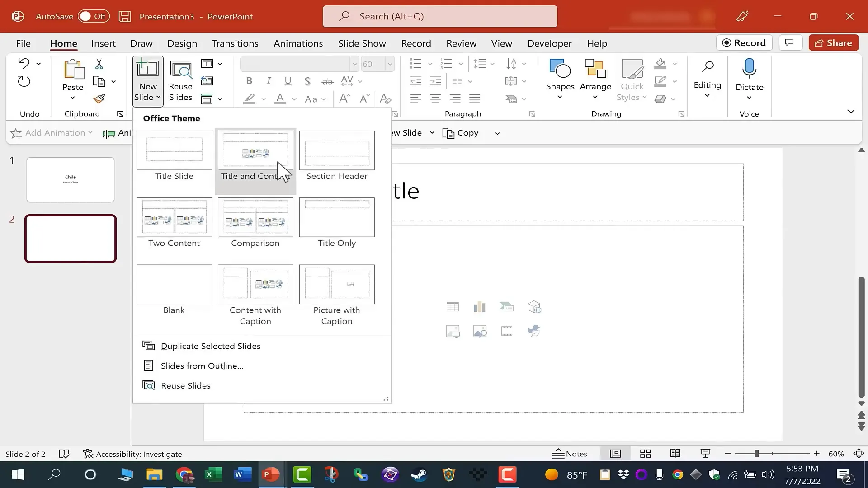Click the Format Painter brush icon
This screenshot has height=488, width=868.
tap(99, 99)
